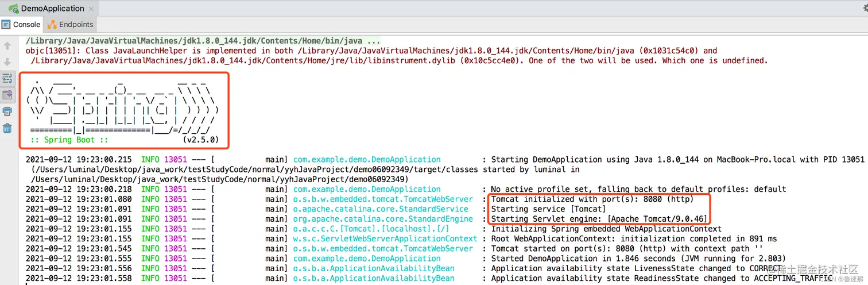Open the Endpoints tab
This screenshot has width=868, height=285.
(71, 25)
